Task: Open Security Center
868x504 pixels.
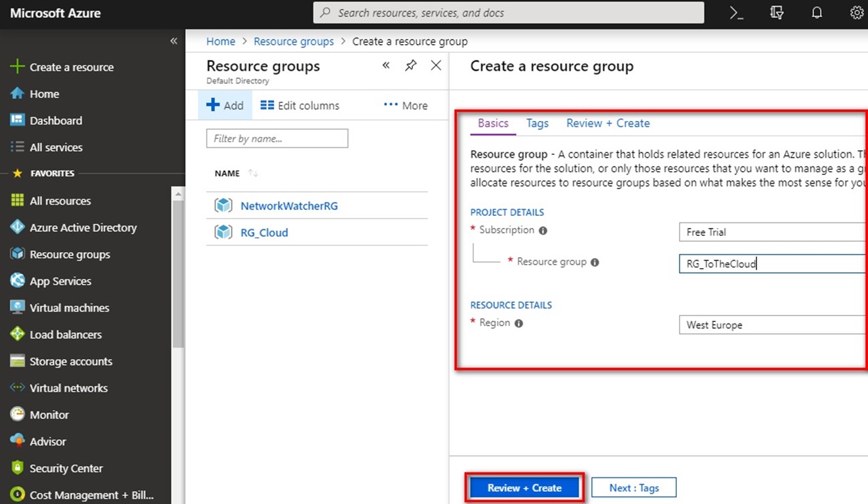Action: pyautogui.click(x=66, y=468)
